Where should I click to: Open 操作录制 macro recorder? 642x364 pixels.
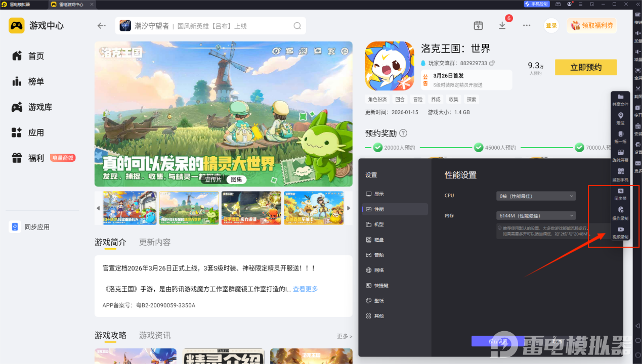pos(620,213)
